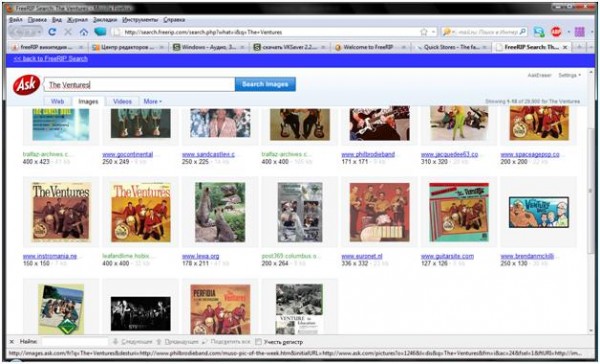Click the Предыдущее find-previous button
Screen dimensions: 600x364
[178, 342]
